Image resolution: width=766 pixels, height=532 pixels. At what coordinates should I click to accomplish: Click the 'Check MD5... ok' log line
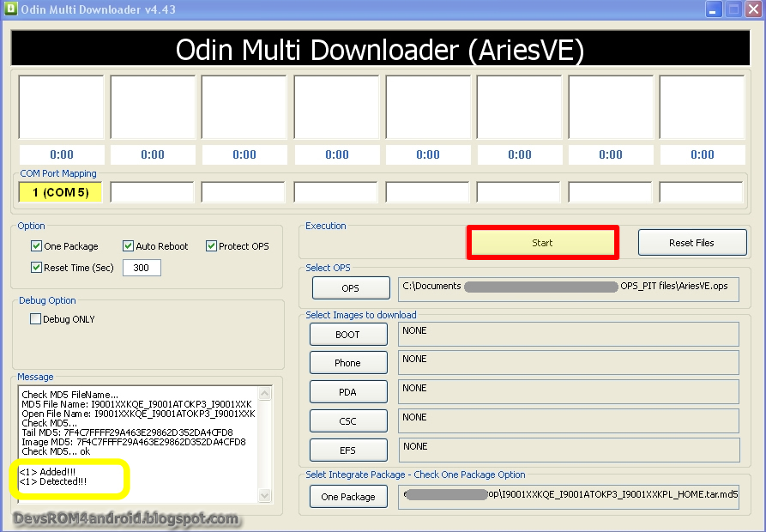pyautogui.click(x=56, y=451)
